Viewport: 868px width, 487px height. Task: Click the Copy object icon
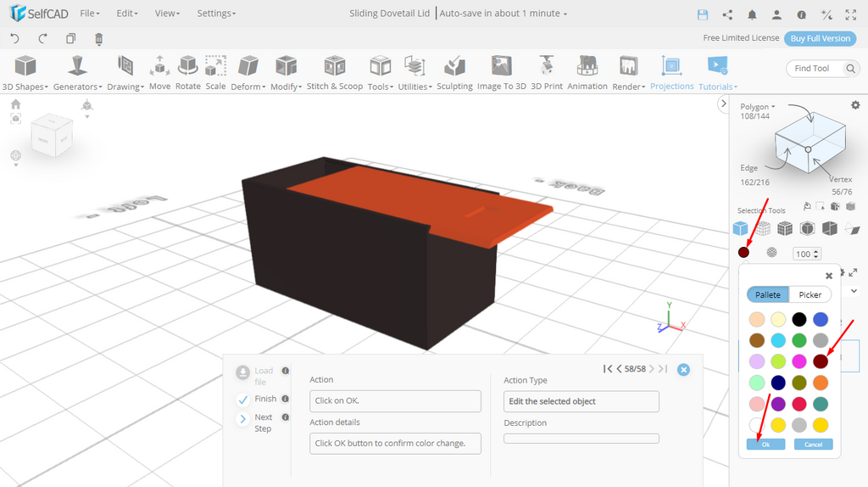click(x=71, y=38)
